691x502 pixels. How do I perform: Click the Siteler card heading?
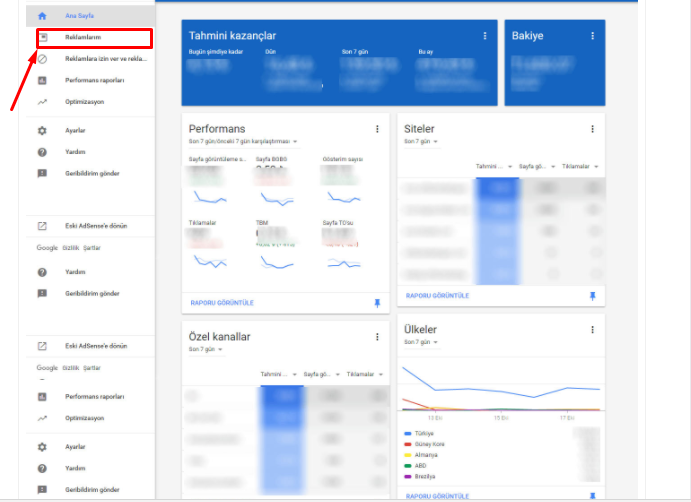[x=419, y=129]
